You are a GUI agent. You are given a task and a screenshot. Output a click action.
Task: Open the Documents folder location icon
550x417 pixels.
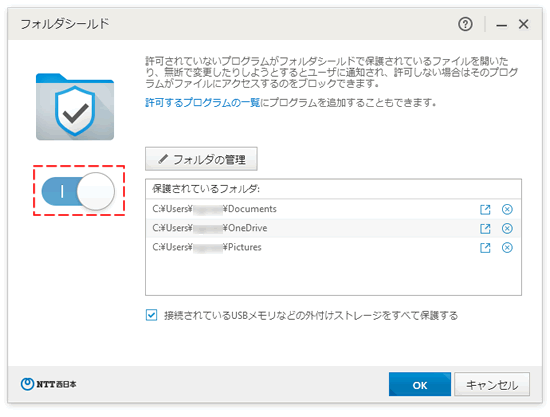pos(485,209)
